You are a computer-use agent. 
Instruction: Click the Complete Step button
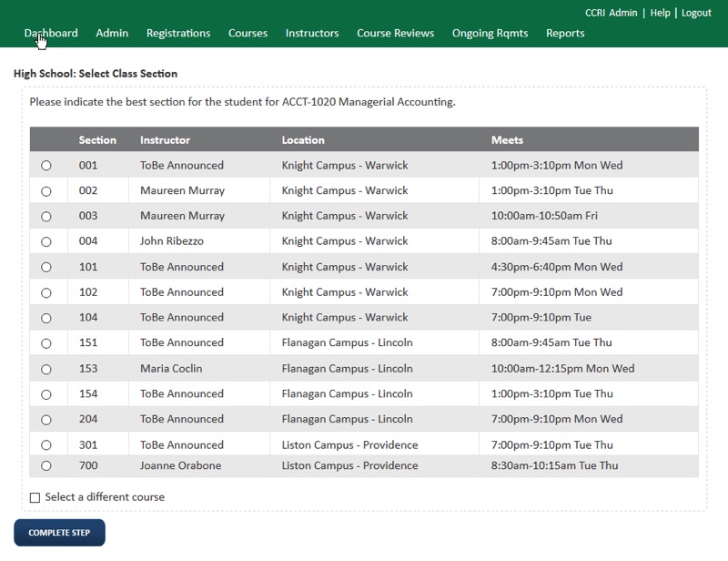tap(59, 533)
